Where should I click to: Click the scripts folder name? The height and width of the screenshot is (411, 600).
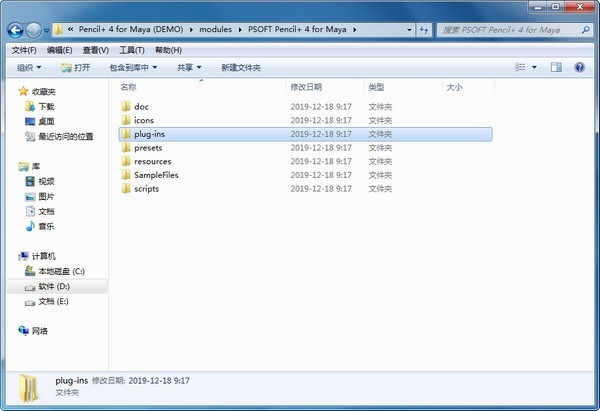click(x=146, y=189)
